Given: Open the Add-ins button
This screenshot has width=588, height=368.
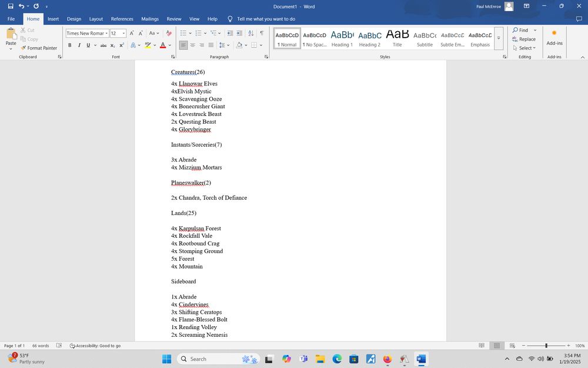Looking at the screenshot, I should point(554,38).
